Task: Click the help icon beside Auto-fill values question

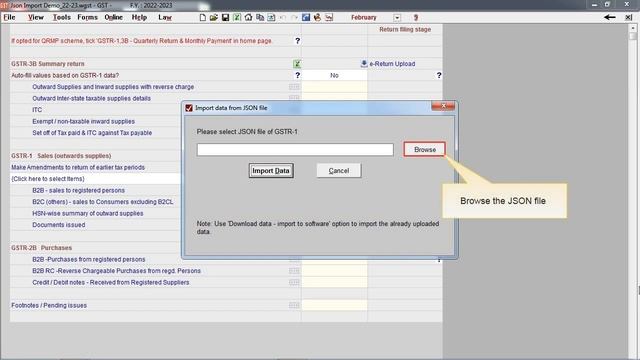Action: tap(298, 75)
